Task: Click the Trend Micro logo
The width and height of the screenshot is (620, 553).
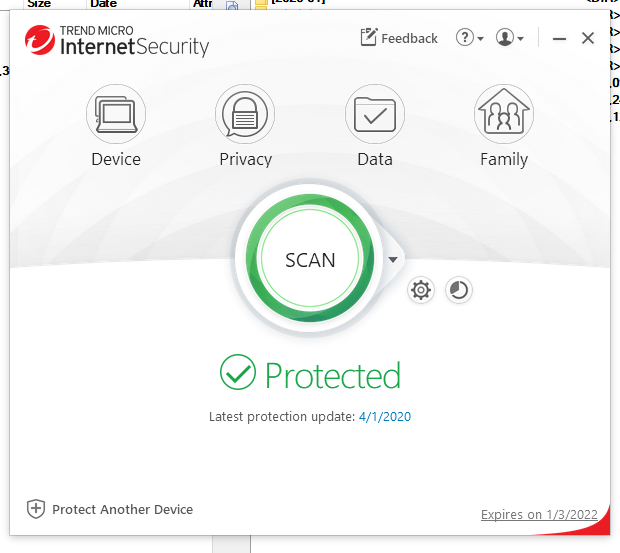Action: [x=41, y=40]
